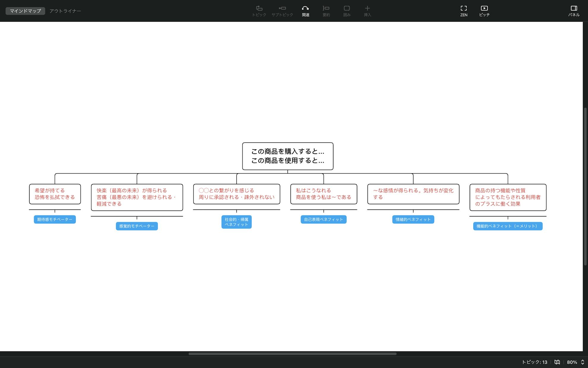Click the zoom stepper arrows
The width and height of the screenshot is (588, 368).
pyautogui.click(x=582, y=362)
